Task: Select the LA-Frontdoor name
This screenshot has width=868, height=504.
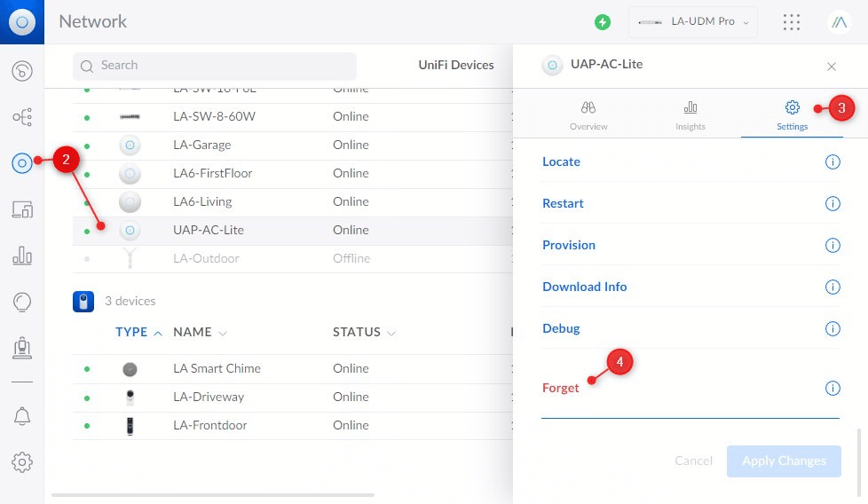Action: tap(209, 425)
